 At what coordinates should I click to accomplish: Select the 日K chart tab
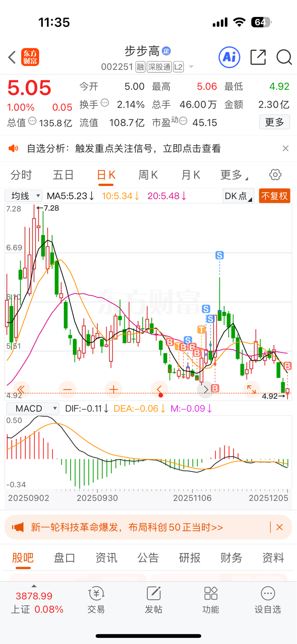pos(106,175)
